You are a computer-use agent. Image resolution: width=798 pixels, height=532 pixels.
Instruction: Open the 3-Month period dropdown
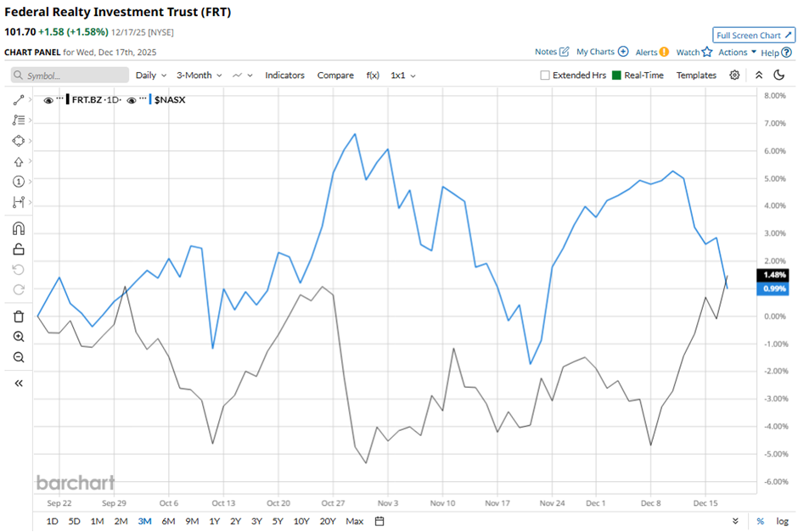(199, 76)
